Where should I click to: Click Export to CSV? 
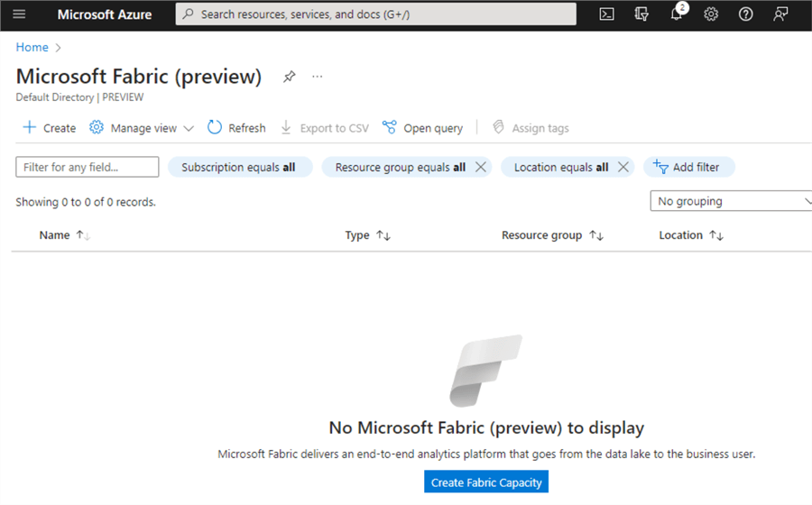point(324,128)
